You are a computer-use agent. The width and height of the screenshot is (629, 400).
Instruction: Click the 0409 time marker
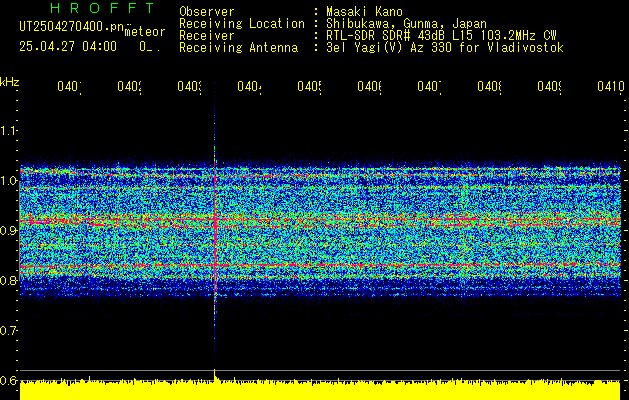pos(549,86)
